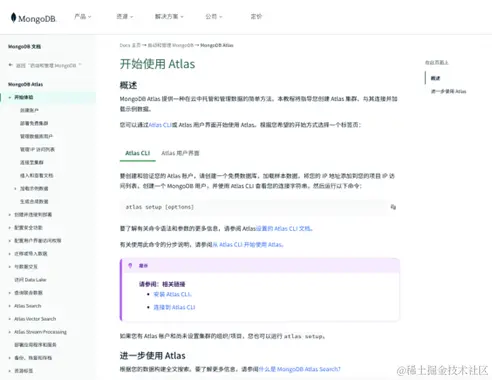Open 启动和管理 MongoDB breadcrumb
492x380 pixels.
[171, 45]
